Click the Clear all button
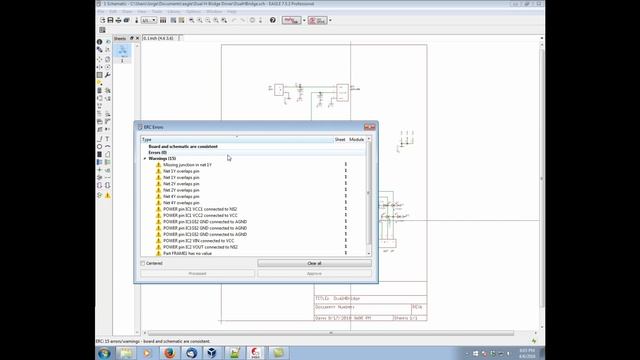 pyautogui.click(x=314, y=263)
